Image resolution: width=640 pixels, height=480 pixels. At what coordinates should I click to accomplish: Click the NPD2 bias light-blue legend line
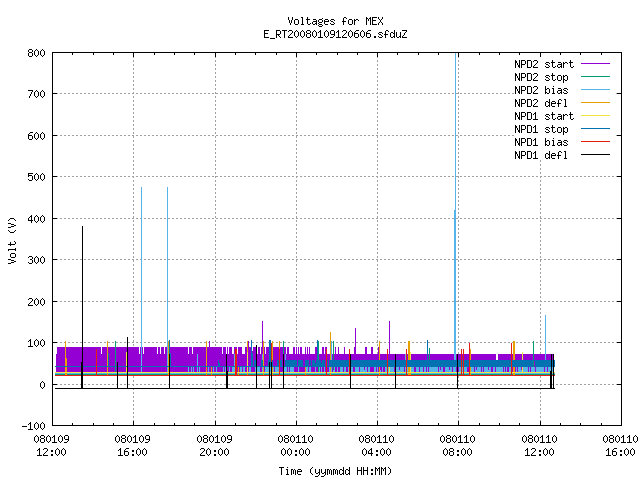pos(595,90)
